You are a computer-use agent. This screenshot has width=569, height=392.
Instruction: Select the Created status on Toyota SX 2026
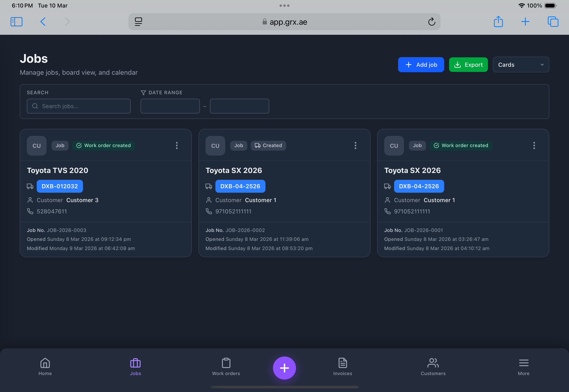pyautogui.click(x=268, y=145)
